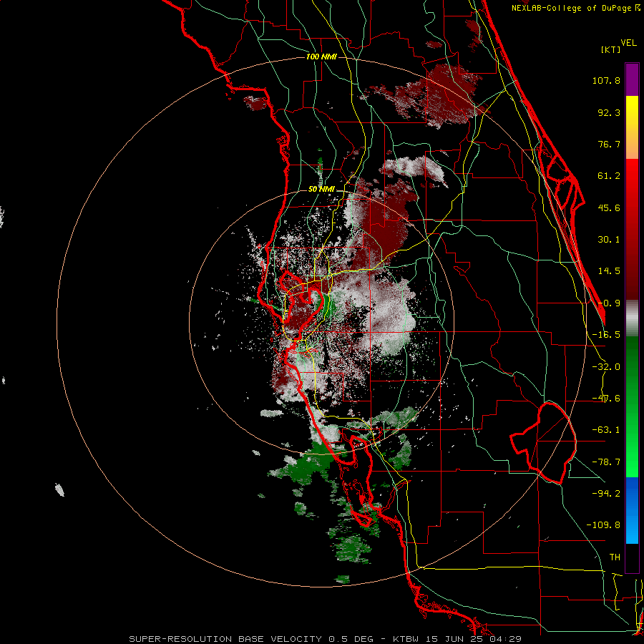644x644 pixels.
Task: Select the -47.6 scale value
Action: point(606,399)
